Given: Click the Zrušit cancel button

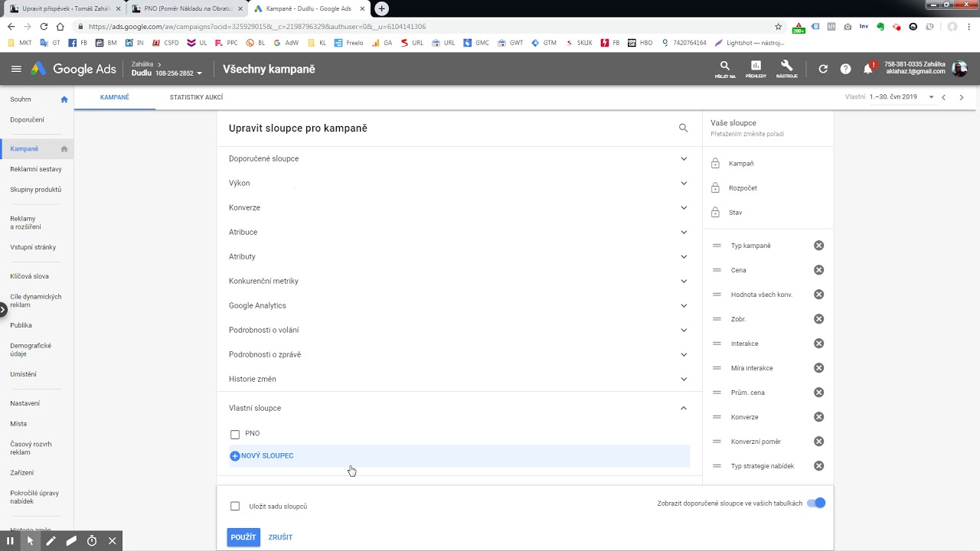Looking at the screenshot, I should tap(280, 537).
